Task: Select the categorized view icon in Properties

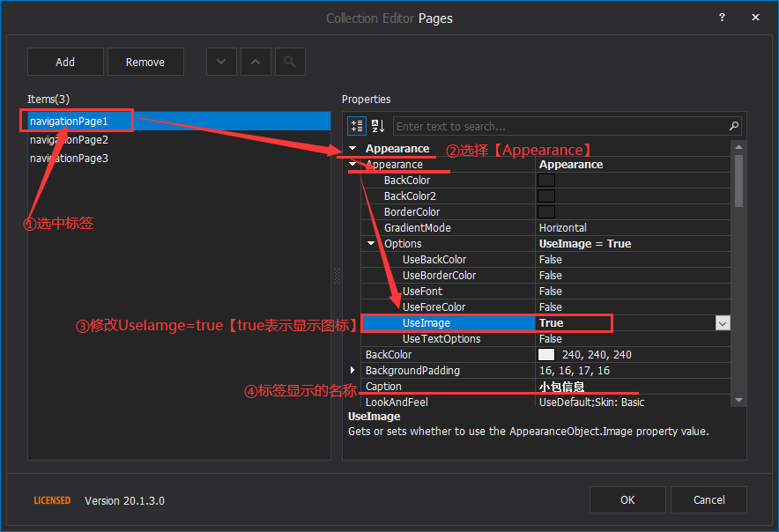Action: pos(356,125)
